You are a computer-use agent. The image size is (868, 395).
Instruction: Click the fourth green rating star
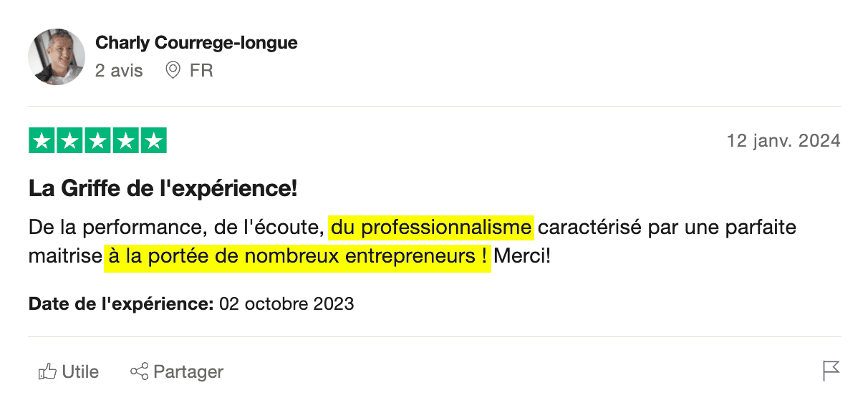tap(125, 141)
